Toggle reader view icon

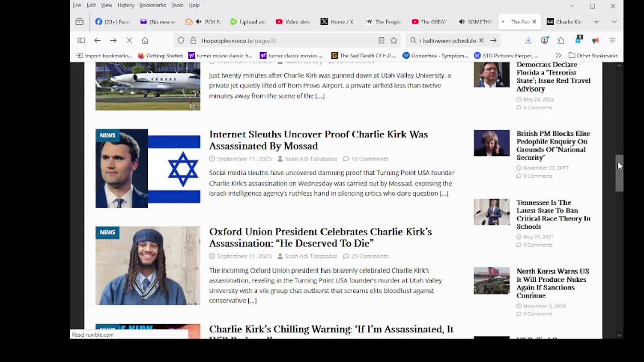click(x=381, y=40)
